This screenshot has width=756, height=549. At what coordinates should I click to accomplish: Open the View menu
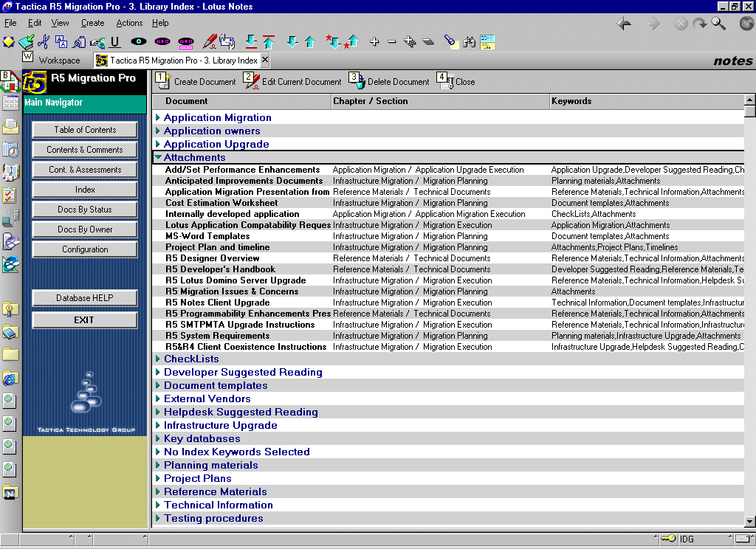(x=60, y=23)
